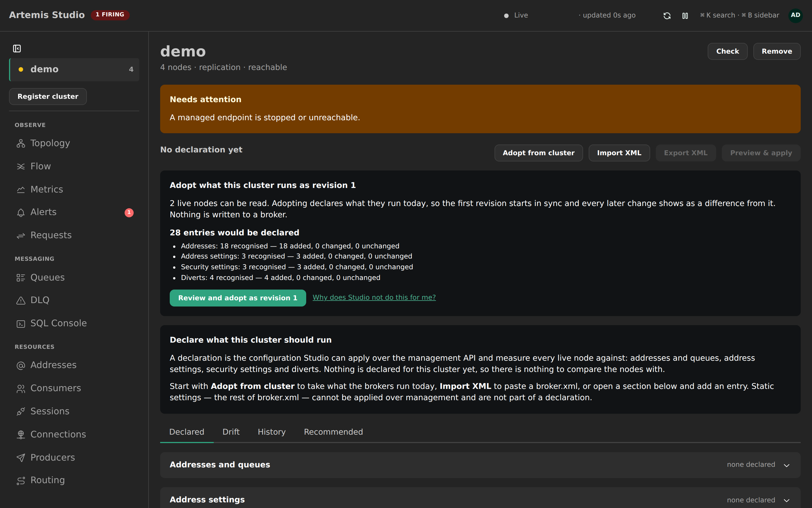This screenshot has width=812, height=508.
Task: Expand the Addresses and queues section
Action: point(480,465)
